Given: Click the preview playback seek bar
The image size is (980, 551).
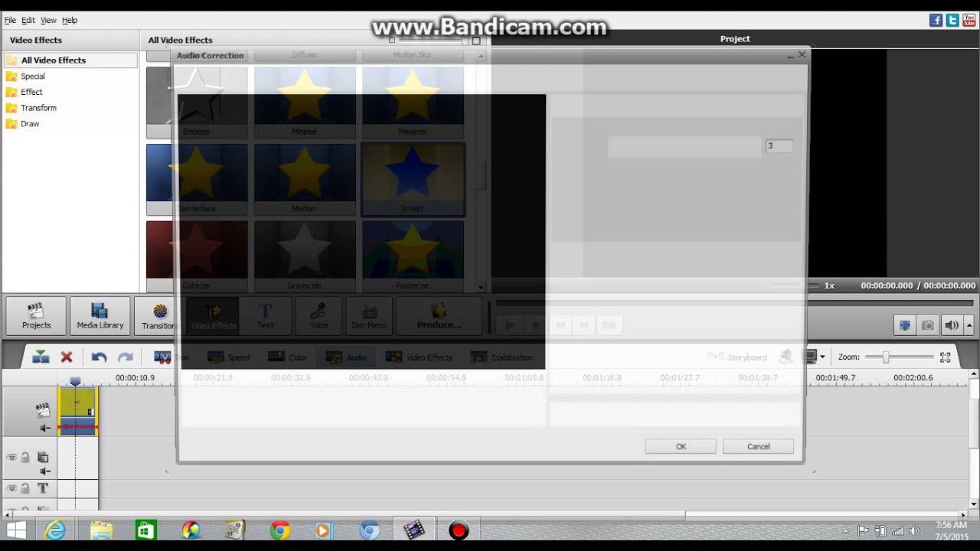Looking at the screenshot, I should click(735, 304).
